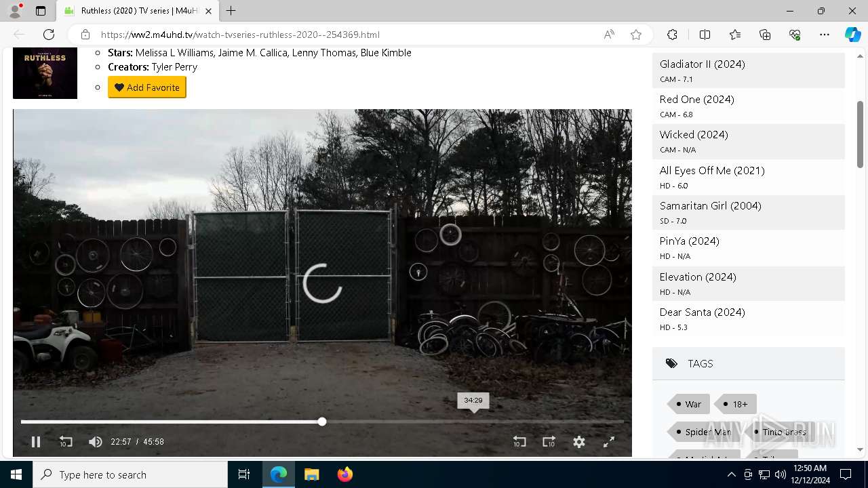
Task: Click star Blue Kimble
Action: 386,53
